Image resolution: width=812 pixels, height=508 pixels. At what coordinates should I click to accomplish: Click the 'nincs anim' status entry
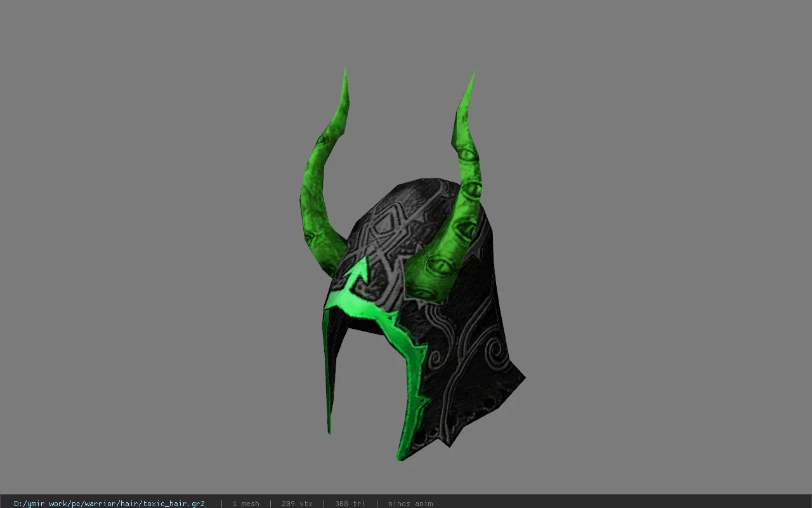(x=410, y=504)
